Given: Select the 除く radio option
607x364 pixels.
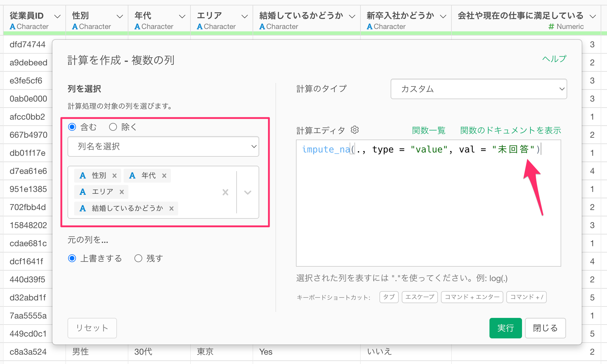Looking at the screenshot, I should (x=113, y=127).
